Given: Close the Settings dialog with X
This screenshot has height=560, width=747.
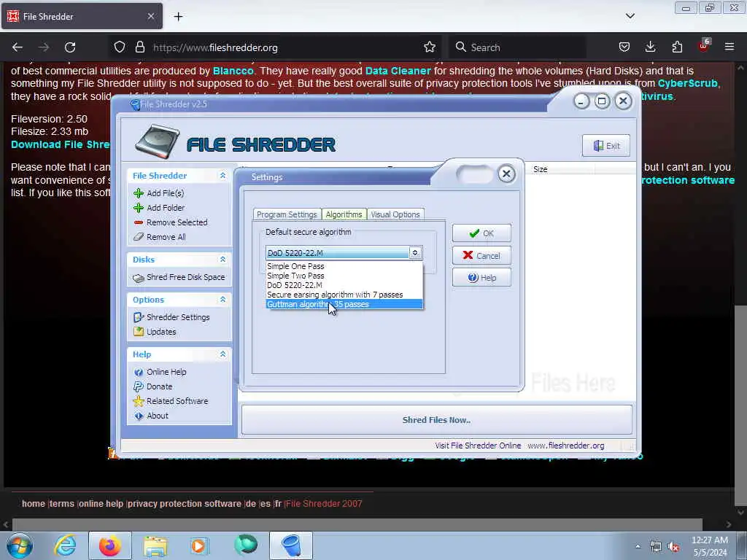Looking at the screenshot, I should click(506, 174).
